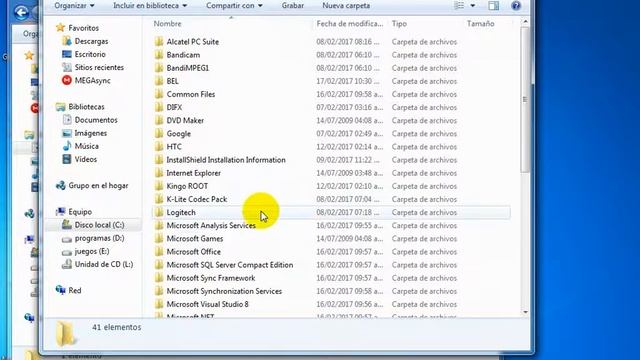The height and width of the screenshot is (360, 640).
Task: Click the 17/02/2017 10:30 date of BEL
Action: coord(348,81)
